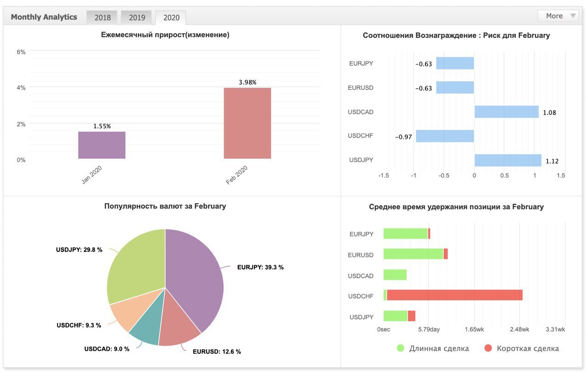Click the USDCAD 1.08 reward-risk bar
Image resolution: width=588 pixels, height=372 pixels.
[x=507, y=112]
